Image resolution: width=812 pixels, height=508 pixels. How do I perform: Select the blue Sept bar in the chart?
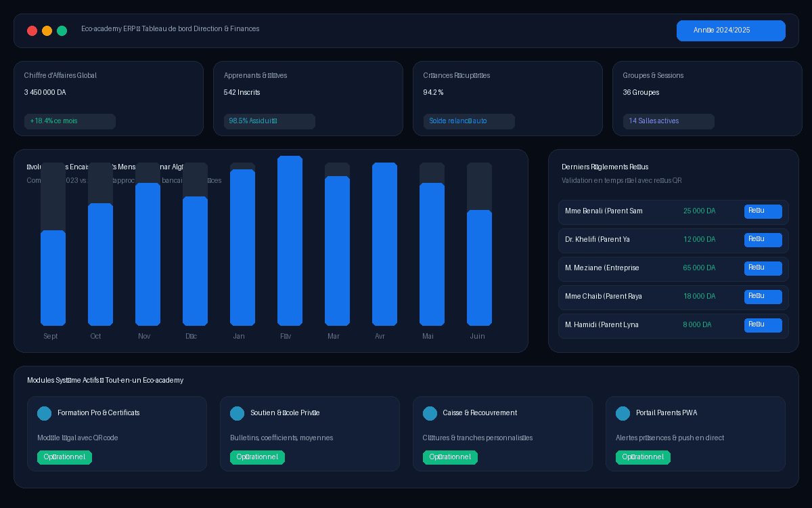(53, 278)
